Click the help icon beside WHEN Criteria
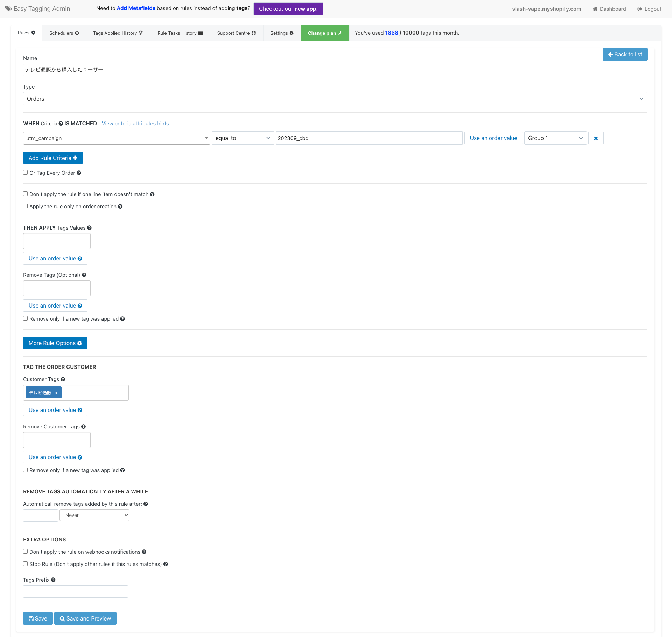Screen dimensions: 672x637 [x=61, y=124]
